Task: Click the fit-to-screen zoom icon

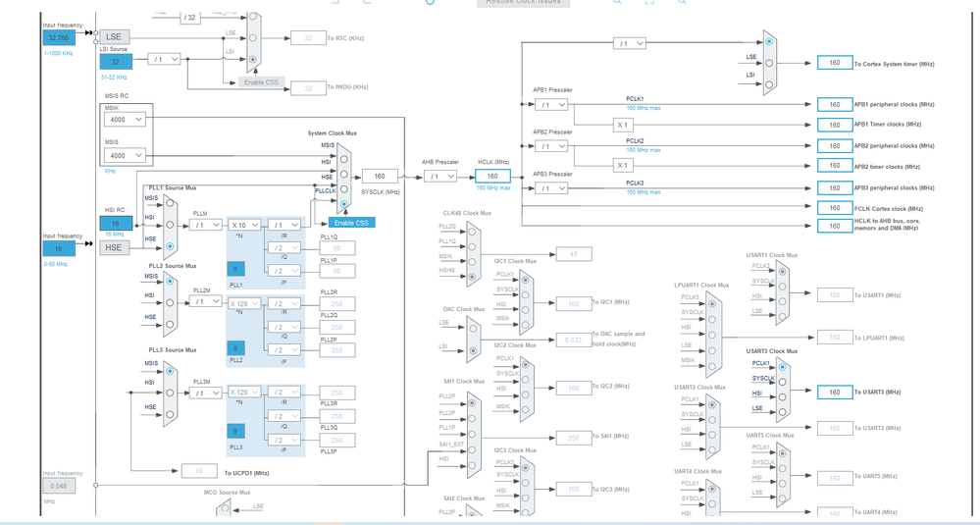Action: [649, 2]
